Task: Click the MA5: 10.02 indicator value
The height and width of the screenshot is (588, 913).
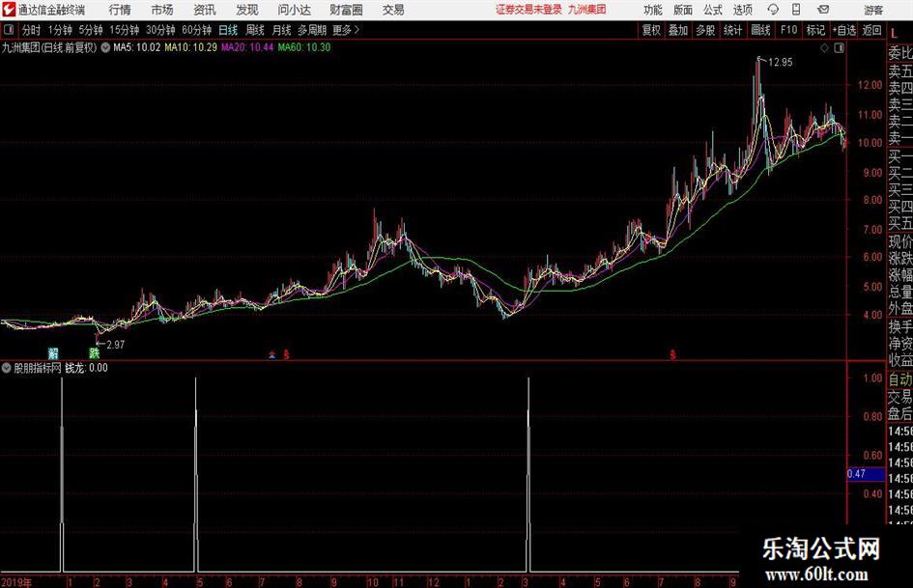Action: coord(137,47)
